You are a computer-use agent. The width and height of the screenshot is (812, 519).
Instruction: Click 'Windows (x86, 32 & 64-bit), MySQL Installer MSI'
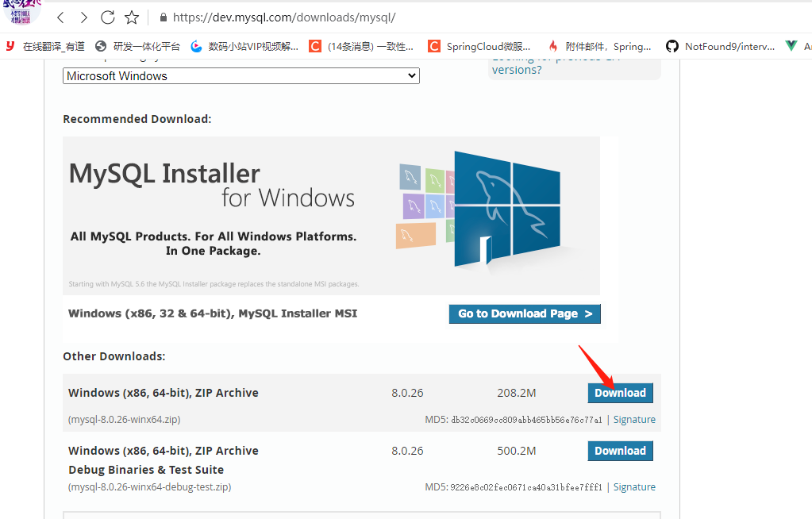tap(213, 313)
